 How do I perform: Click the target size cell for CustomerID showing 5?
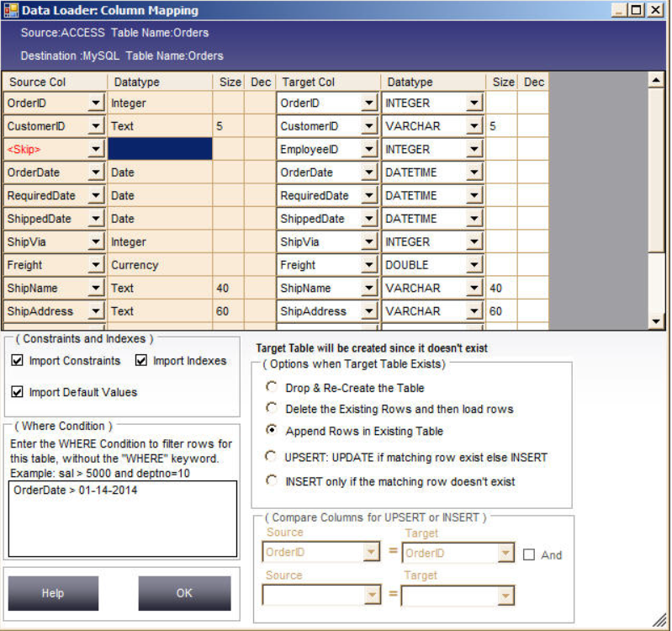[501, 126]
